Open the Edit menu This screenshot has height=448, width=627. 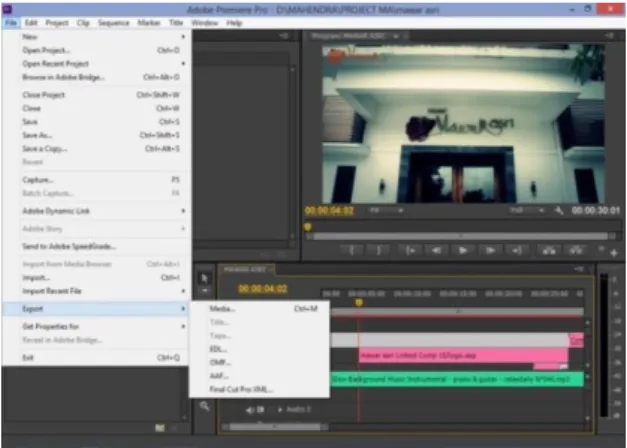click(x=31, y=23)
